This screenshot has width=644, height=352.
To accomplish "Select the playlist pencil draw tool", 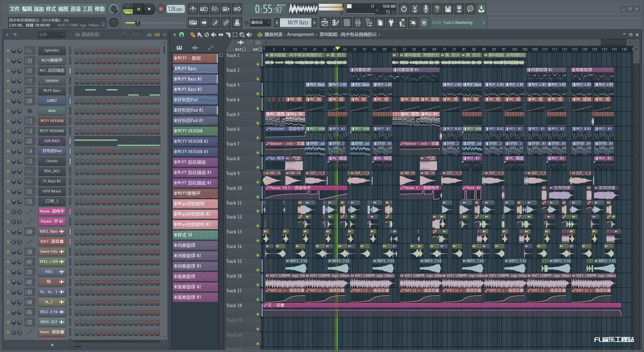I will pos(193,35).
